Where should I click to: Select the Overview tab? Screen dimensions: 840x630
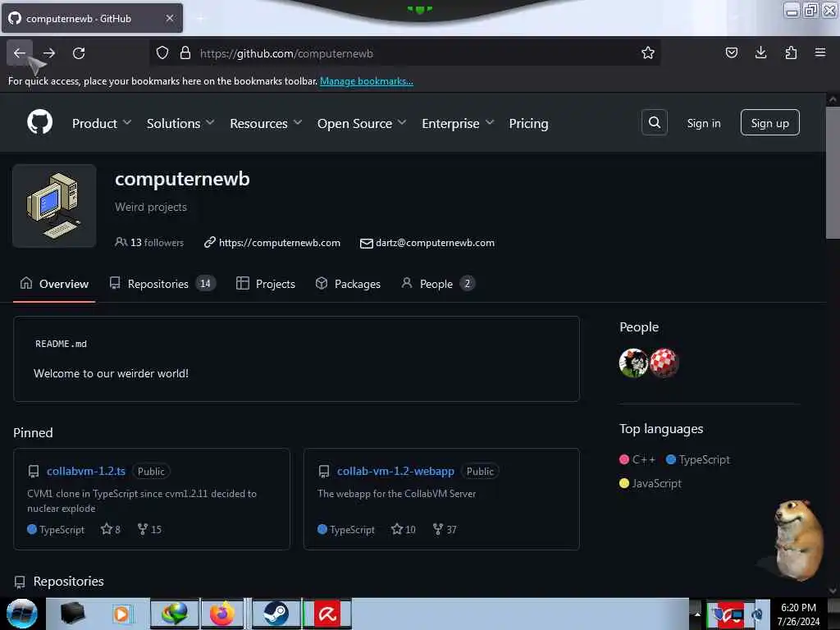(x=54, y=284)
